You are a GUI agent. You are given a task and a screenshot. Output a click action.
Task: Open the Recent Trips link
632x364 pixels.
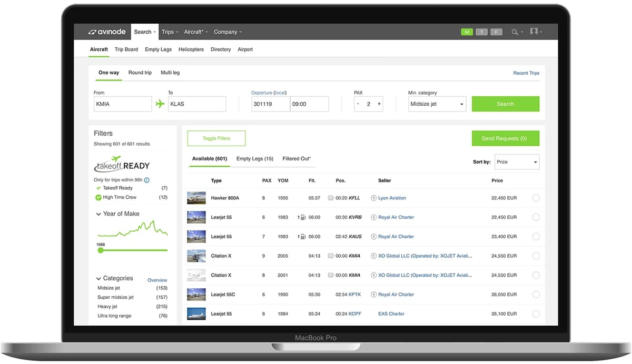click(526, 73)
